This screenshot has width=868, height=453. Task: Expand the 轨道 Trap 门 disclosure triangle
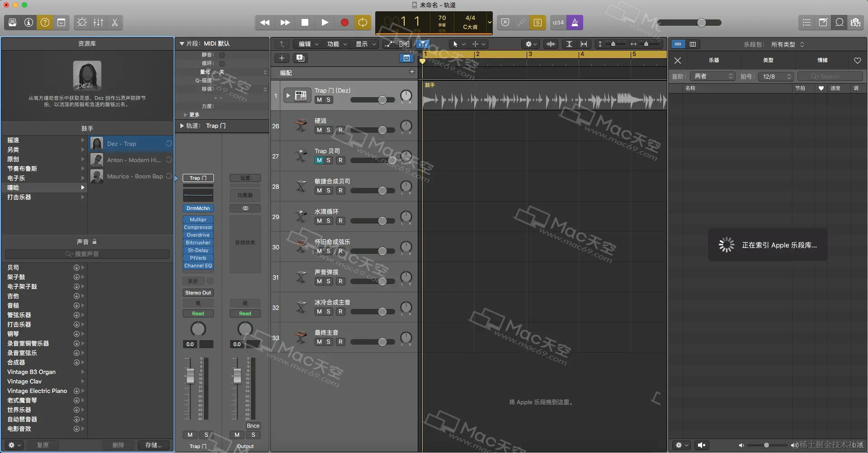tap(182, 126)
